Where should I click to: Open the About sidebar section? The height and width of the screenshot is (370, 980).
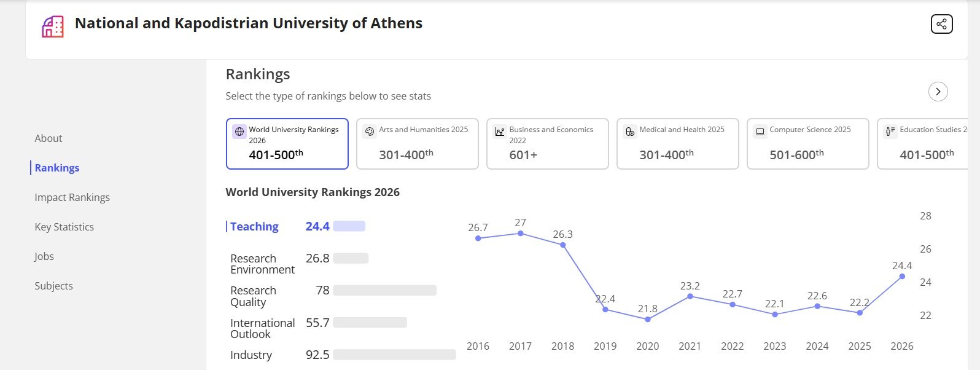[49, 138]
